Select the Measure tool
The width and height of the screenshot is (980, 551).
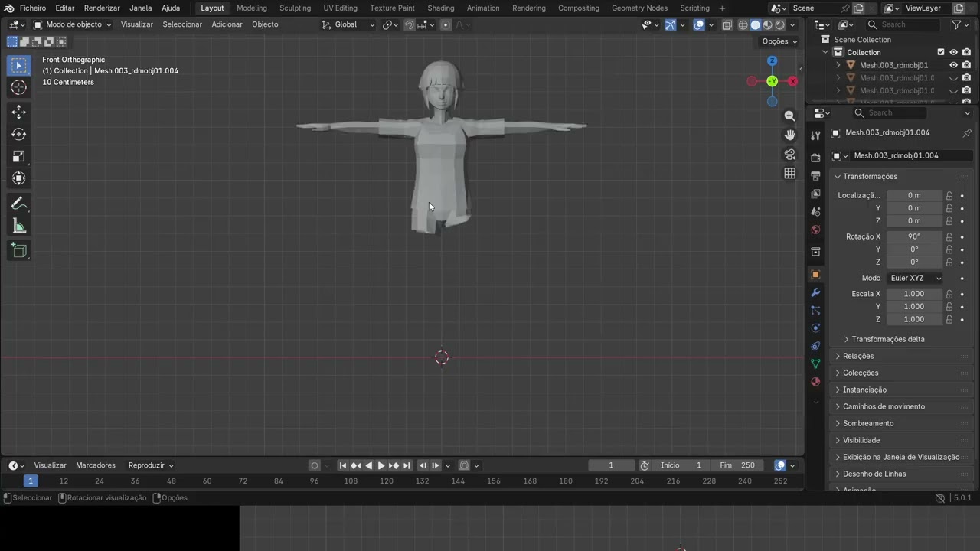pyautogui.click(x=19, y=226)
